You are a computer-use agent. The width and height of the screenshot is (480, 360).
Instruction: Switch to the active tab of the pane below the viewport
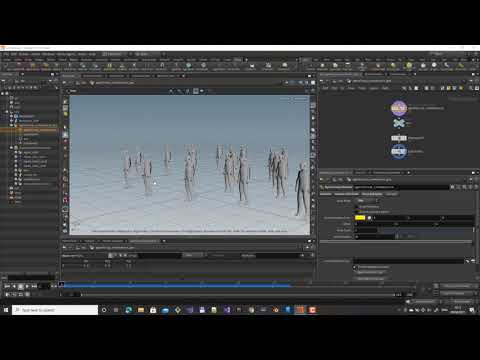[144, 241]
